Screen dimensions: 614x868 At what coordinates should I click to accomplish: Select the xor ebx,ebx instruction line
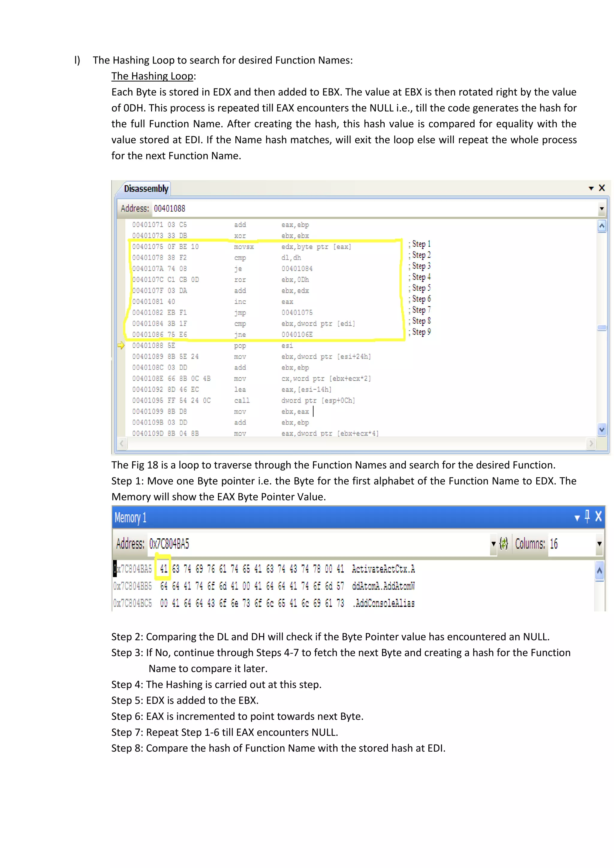[x=220, y=236]
